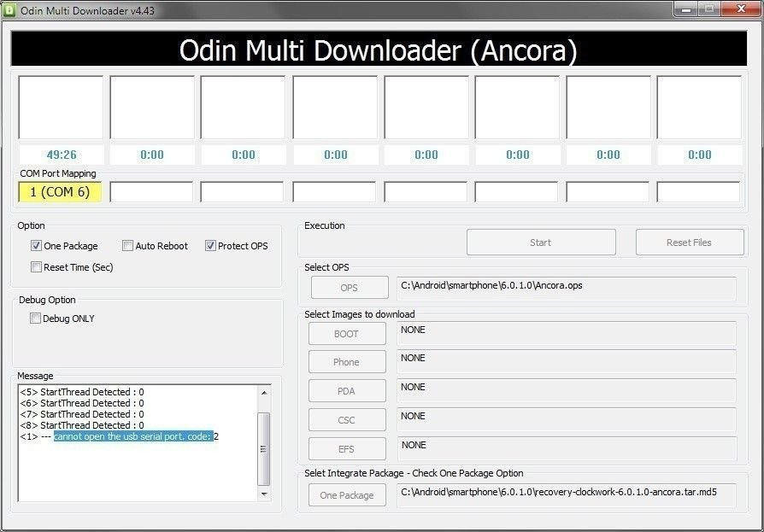Click the OPS file select button

(350, 288)
